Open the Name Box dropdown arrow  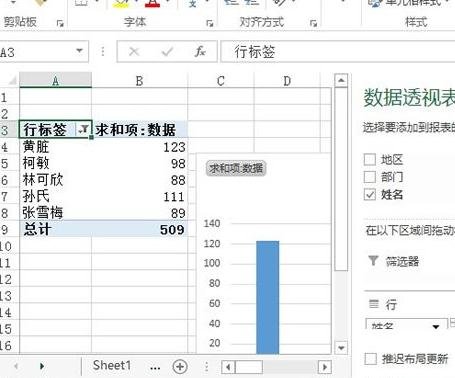[79, 51]
